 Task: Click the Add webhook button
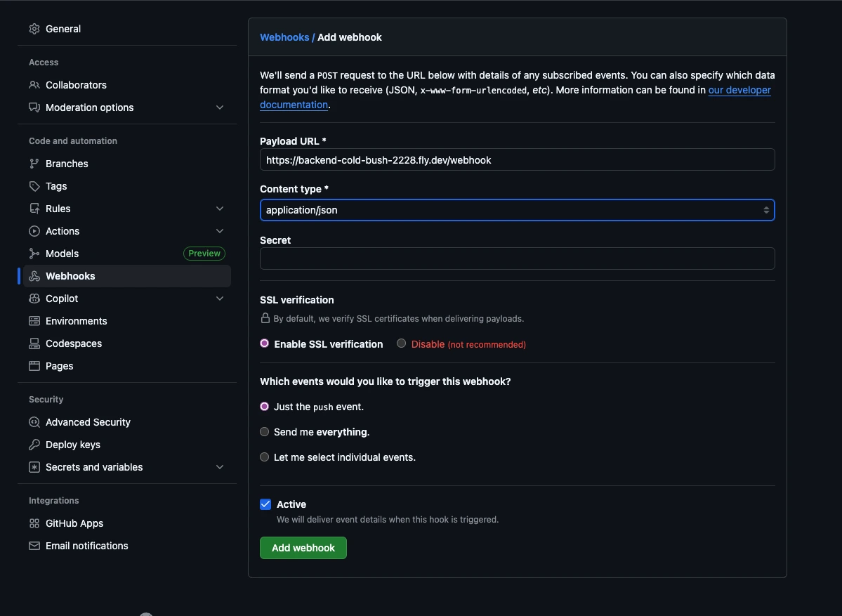click(303, 547)
